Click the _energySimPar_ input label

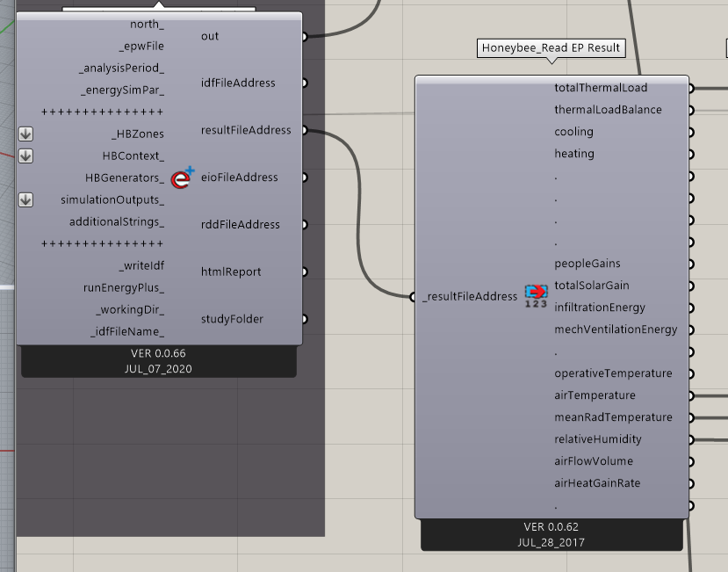(123, 90)
